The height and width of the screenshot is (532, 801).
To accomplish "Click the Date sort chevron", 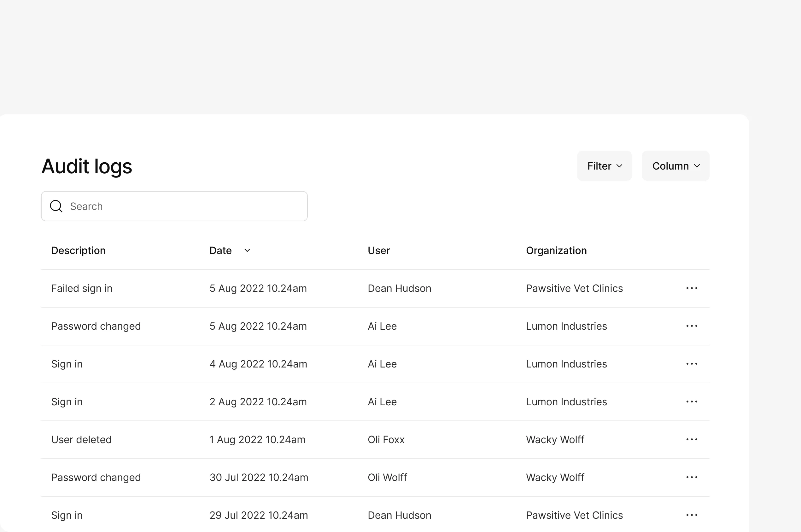I will pos(247,250).
